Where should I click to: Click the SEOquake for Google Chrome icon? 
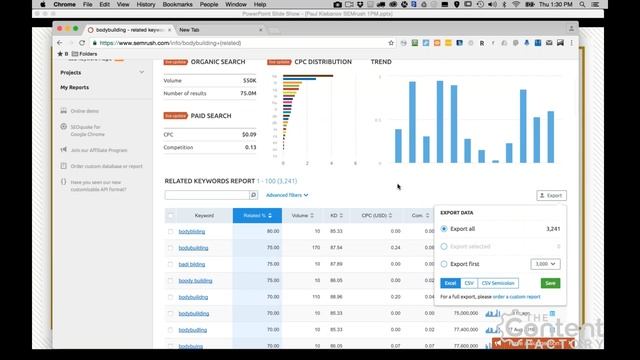(x=64, y=127)
